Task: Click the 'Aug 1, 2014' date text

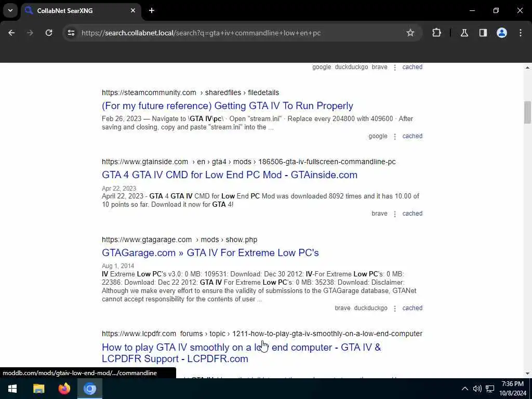Action: coord(118,265)
